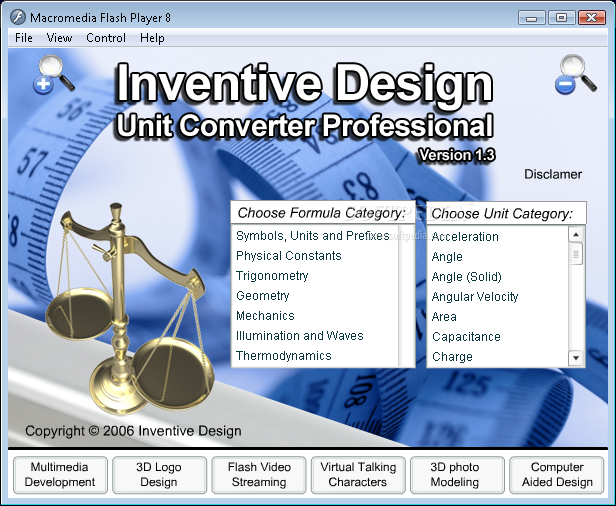The image size is (616, 506).
Task: Click the zoom in magnifier icon
Action: pos(53,74)
